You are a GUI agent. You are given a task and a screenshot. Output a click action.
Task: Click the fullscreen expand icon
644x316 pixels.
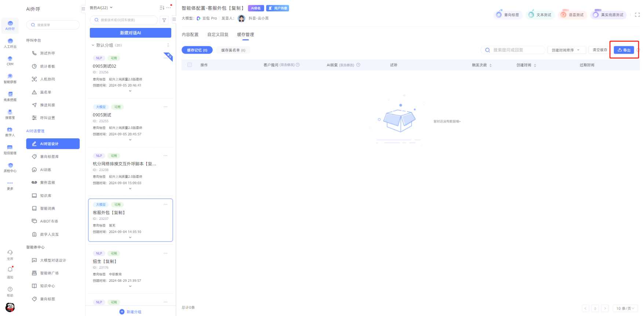click(637, 15)
